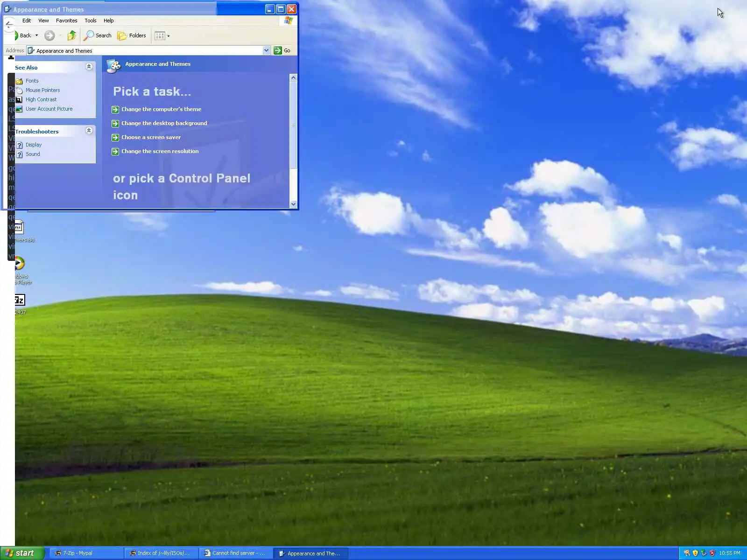The height and width of the screenshot is (560, 747).
Task: Click the Forward arrow toolbar icon
Action: point(49,35)
